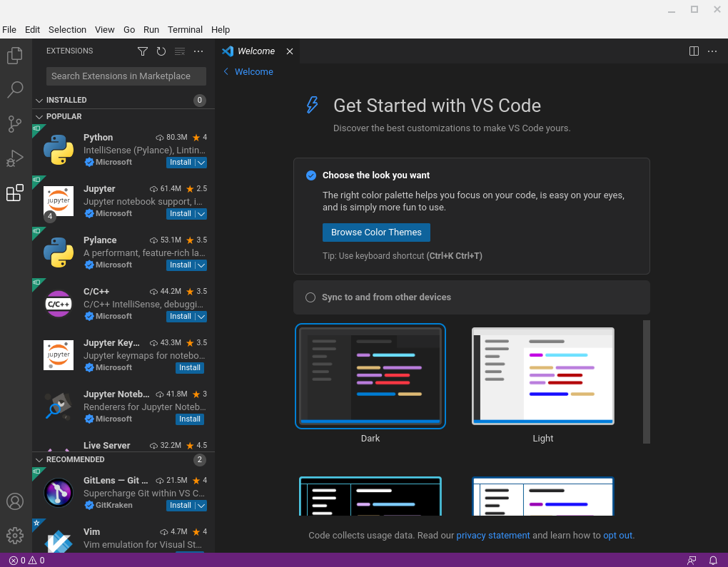Open the privacy statement link
This screenshot has height=567, width=728.
(493, 536)
